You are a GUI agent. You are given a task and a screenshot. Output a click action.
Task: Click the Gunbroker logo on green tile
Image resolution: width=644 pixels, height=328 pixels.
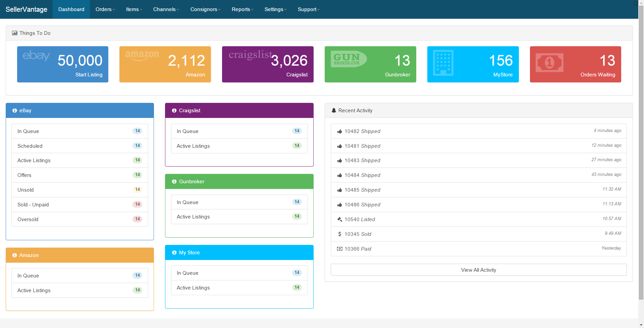(348, 59)
